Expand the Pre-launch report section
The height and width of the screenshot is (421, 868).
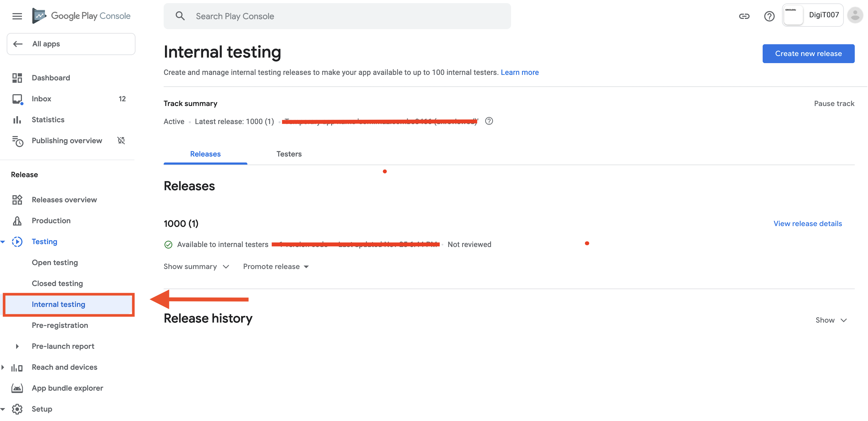pyautogui.click(x=17, y=346)
